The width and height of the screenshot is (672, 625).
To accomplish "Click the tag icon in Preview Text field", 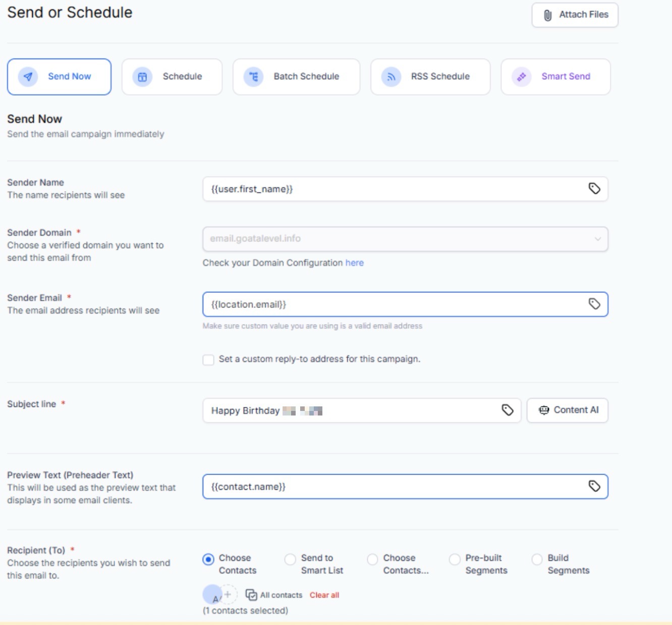I will [594, 486].
